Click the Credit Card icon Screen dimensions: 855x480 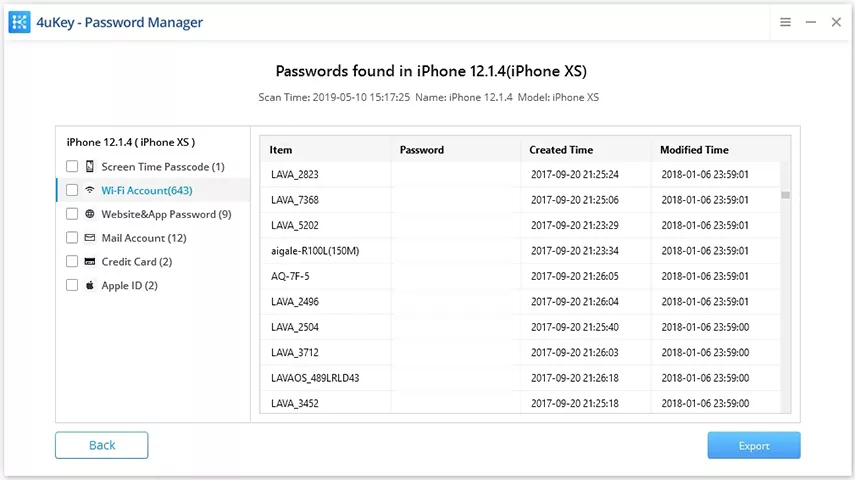point(90,262)
